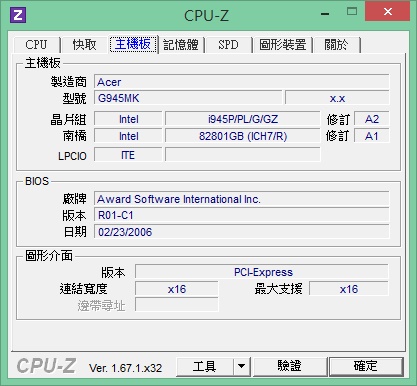
Task: Click BIOS brand Award Software International Inc.
Action: (242, 199)
